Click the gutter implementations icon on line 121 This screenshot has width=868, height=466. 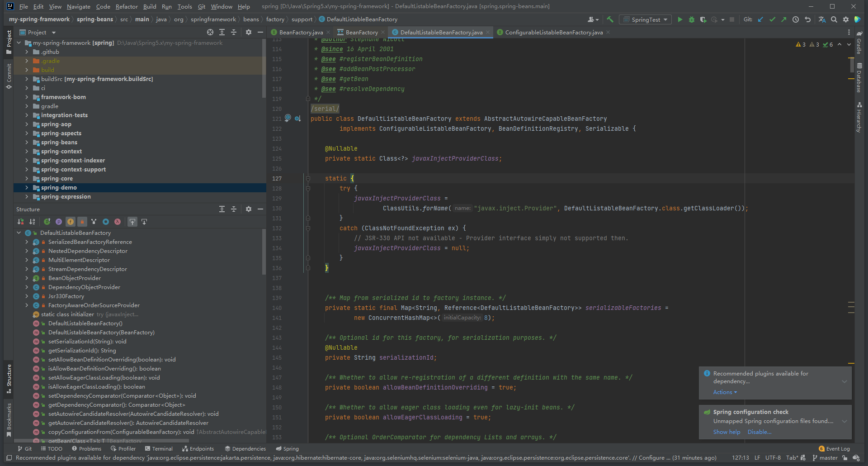click(x=298, y=119)
